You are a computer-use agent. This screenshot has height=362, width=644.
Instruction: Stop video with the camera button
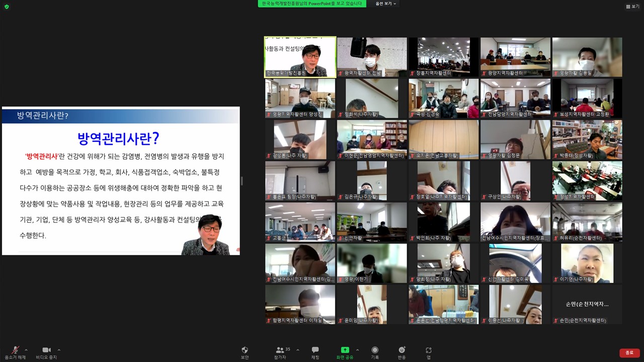[x=46, y=350]
